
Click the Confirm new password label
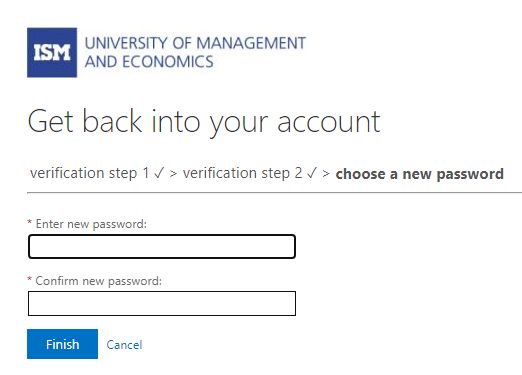98,281
